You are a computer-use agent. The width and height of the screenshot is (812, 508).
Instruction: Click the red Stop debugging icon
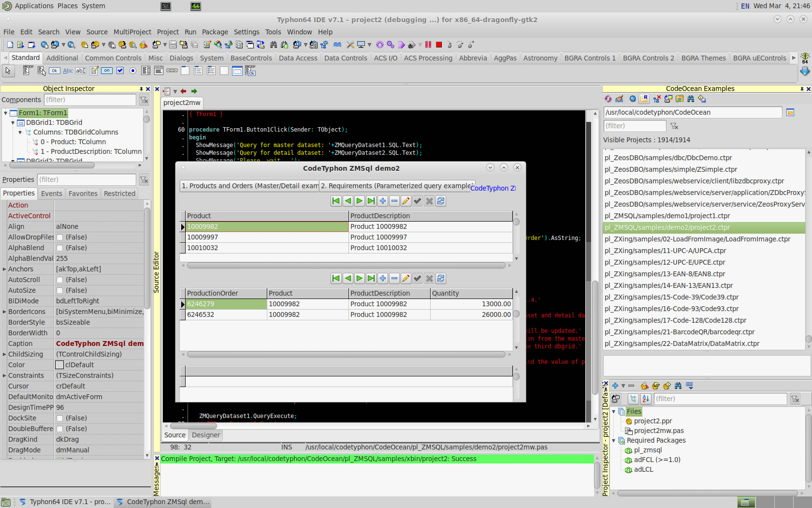439,45
